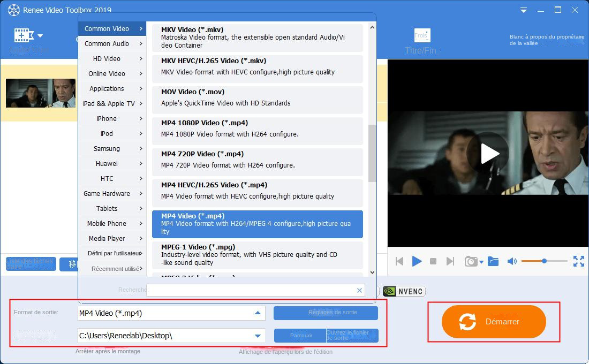Take a snapshot with the camera icon
This screenshot has width=589, height=364.
pyautogui.click(x=472, y=261)
